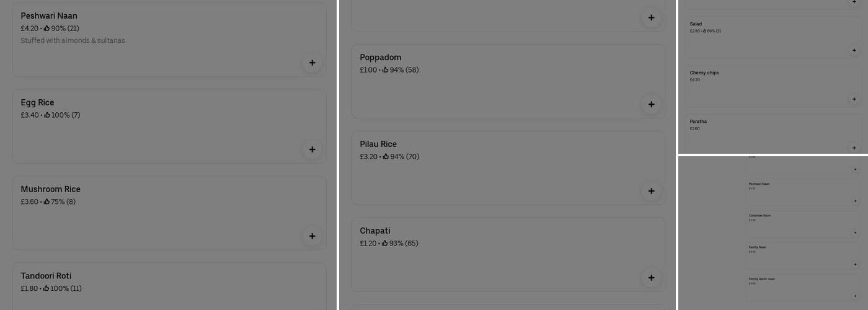Tap the plus icon for Cheesy chips

854,99
